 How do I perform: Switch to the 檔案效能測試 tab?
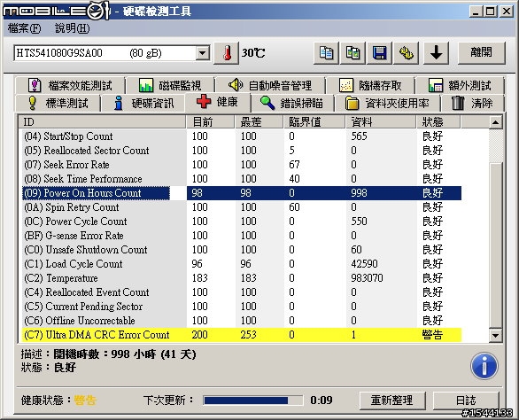pos(70,85)
